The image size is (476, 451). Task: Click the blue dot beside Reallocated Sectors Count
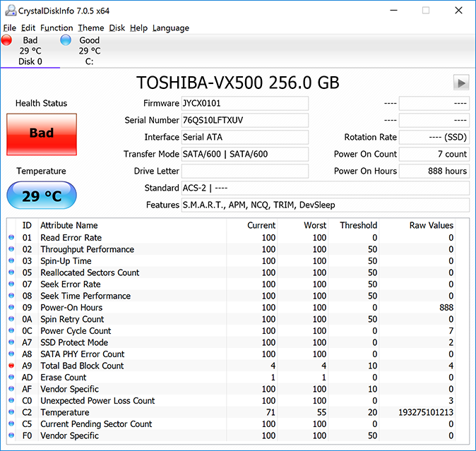pyautogui.click(x=11, y=272)
